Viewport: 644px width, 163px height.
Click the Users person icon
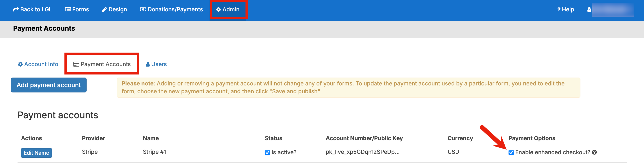148,64
